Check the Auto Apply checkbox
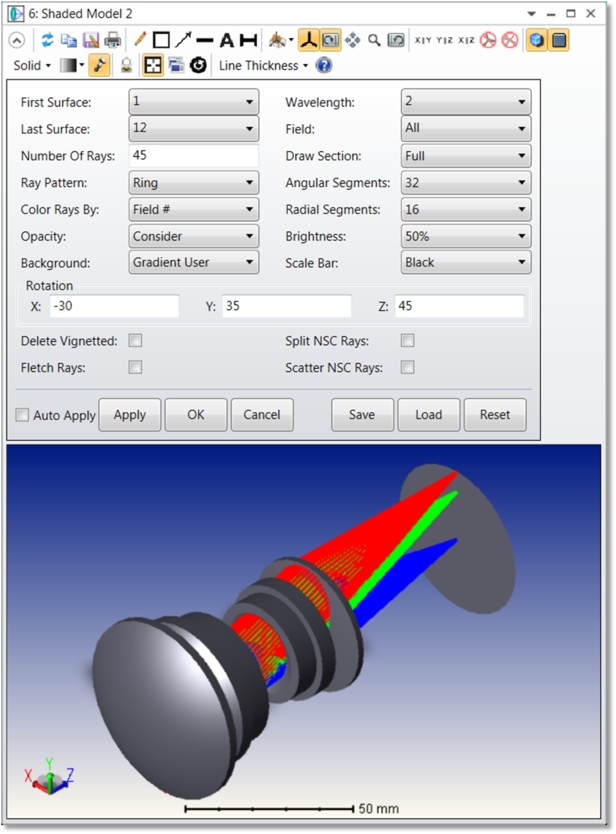The width and height of the screenshot is (616, 834). [22, 415]
